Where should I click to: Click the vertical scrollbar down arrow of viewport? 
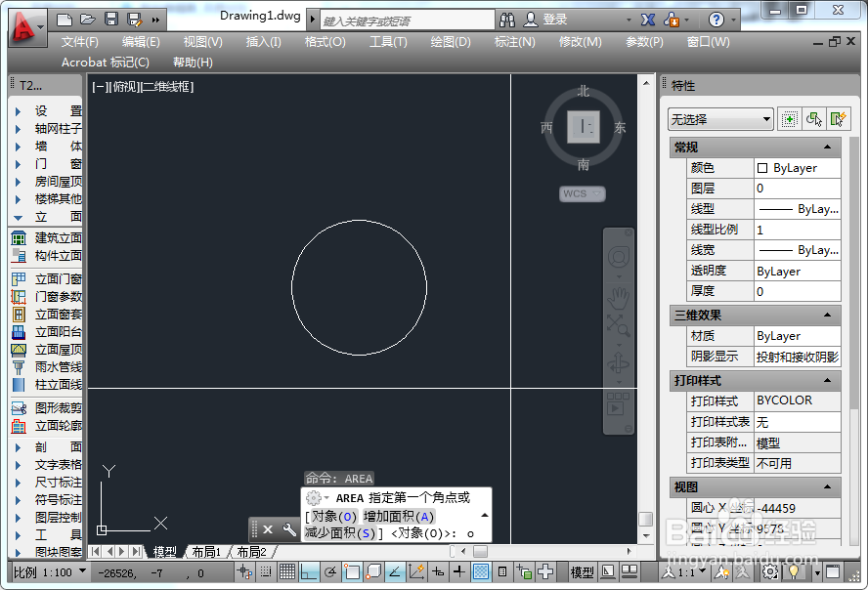pyautogui.click(x=646, y=536)
